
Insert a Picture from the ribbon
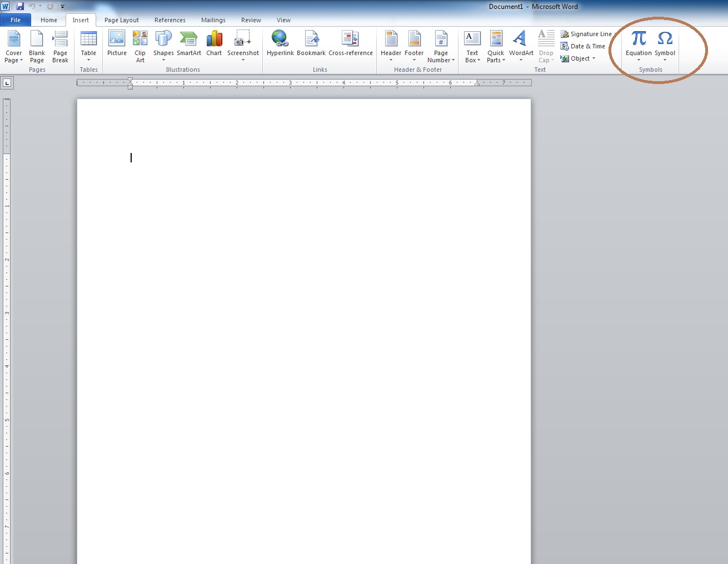click(x=117, y=43)
